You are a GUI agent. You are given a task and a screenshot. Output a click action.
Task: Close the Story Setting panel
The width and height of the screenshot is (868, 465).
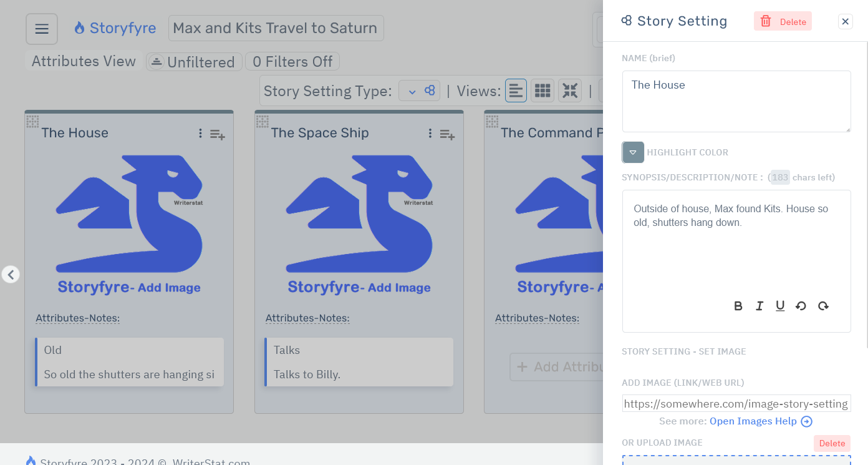point(845,21)
